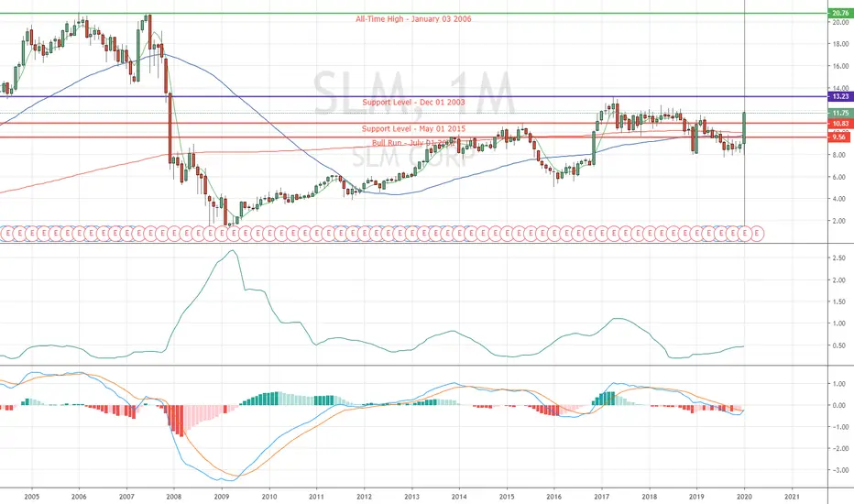Click the 18.00 price axis value
This screenshot has width=854, height=504.
coord(840,44)
